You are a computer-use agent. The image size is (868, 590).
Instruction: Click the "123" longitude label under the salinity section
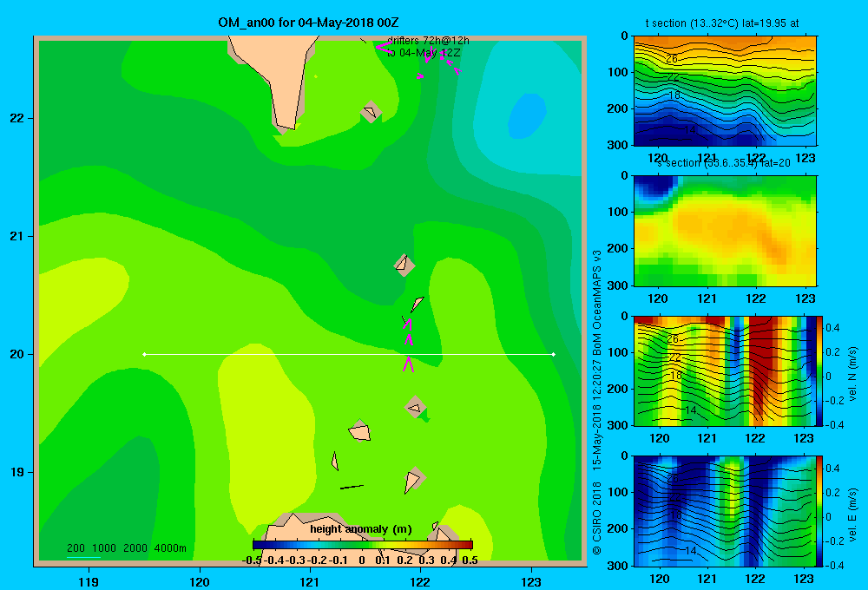pyautogui.click(x=805, y=298)
